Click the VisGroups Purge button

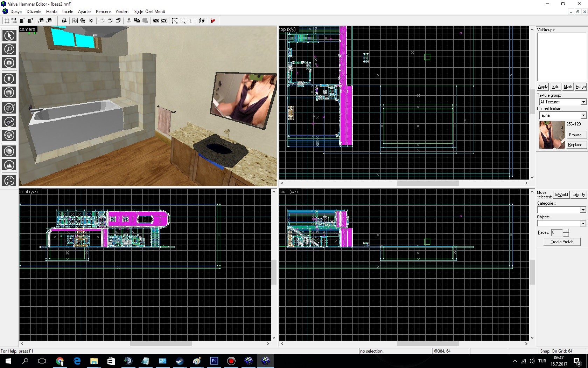tap(581, 87)
